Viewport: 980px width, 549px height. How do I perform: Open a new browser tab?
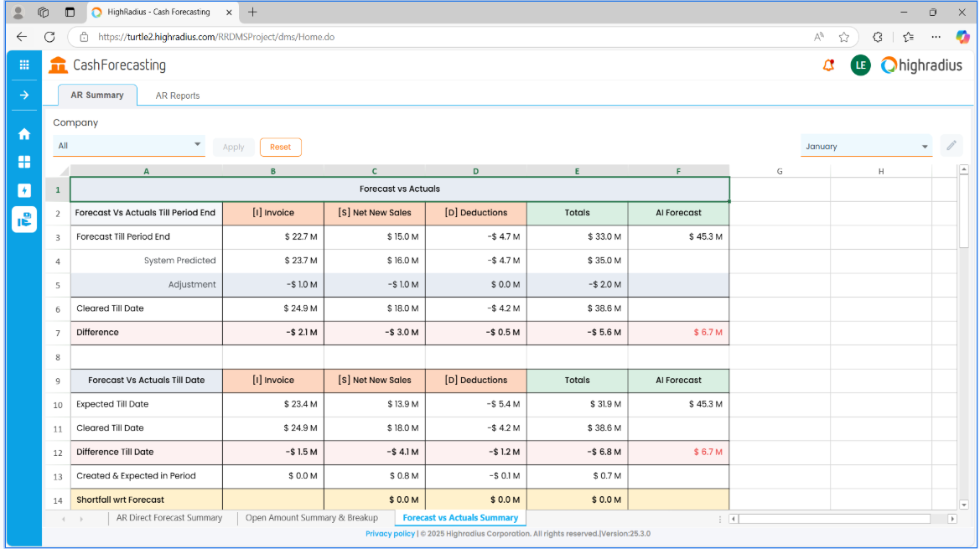[x=252, y=12]
